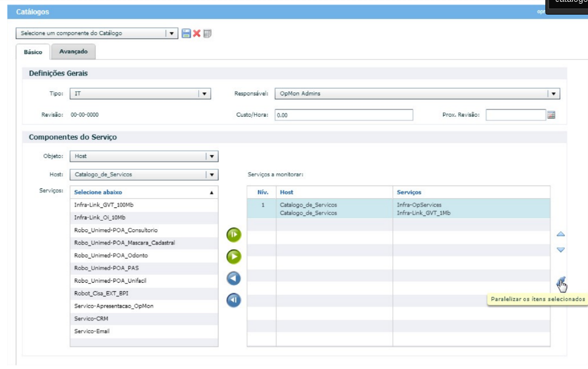Click the save catalog floppy disk icon
588x369 pixels.
click(186, 33)
